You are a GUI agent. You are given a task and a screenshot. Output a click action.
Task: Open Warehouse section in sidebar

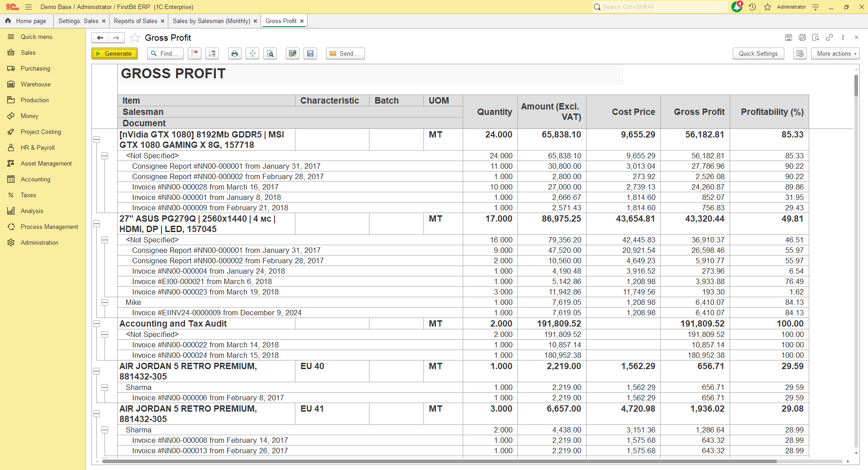click(x=35, y=85)
